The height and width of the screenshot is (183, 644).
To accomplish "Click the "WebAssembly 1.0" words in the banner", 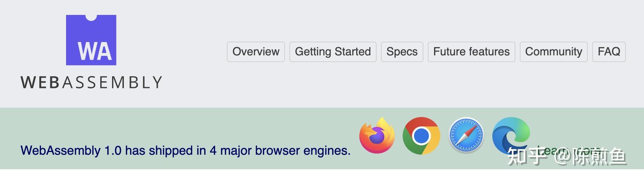I will click(71, 150).
